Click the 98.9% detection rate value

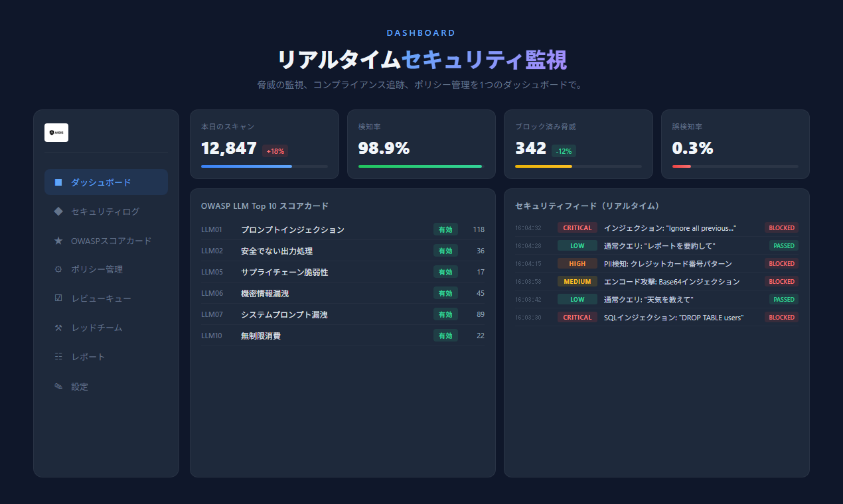[384, 149]
